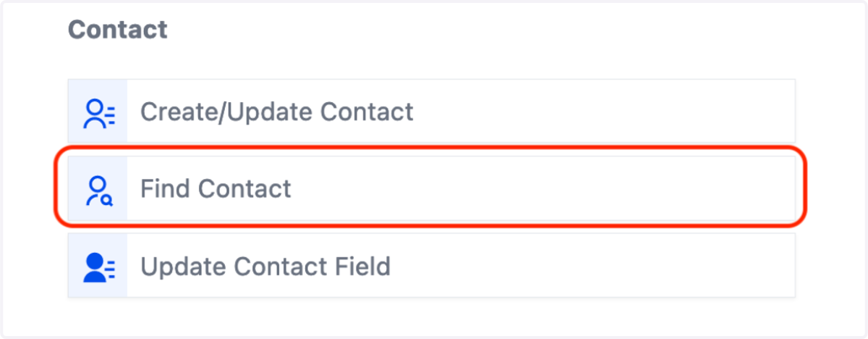Open the Find Contact text label
The width and height of the screenshot is (868, 339).
(216, 189)
